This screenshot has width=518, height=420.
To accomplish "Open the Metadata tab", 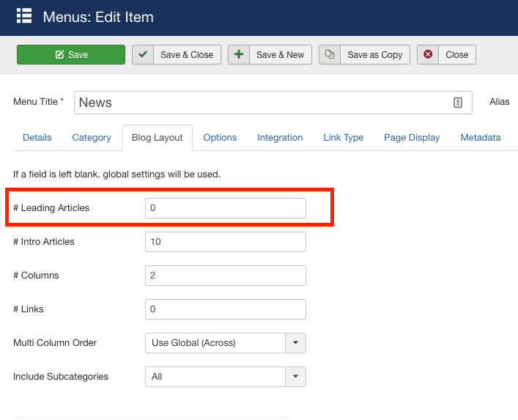I will 481,138.
